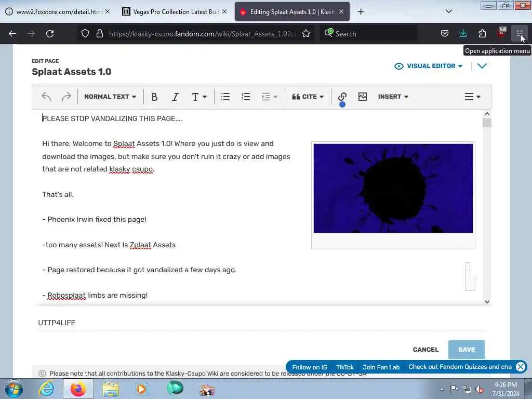Click the browser Search box
Screen dimensions: 532x399
(x=368, y=34)
